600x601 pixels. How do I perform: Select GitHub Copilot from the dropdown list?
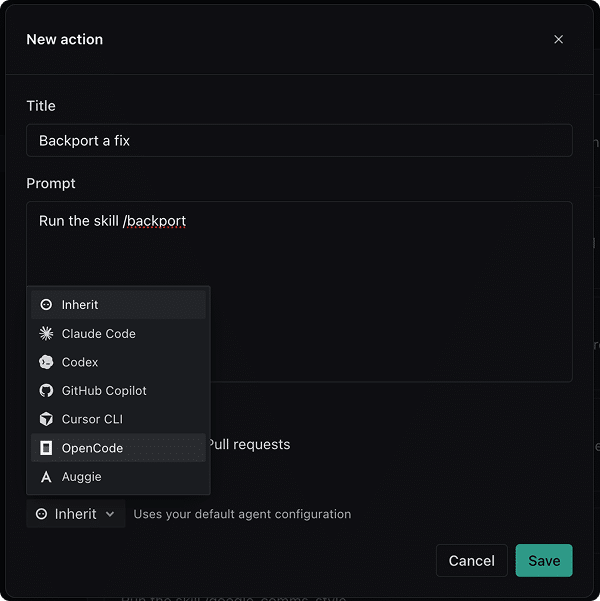coord(118,391)
